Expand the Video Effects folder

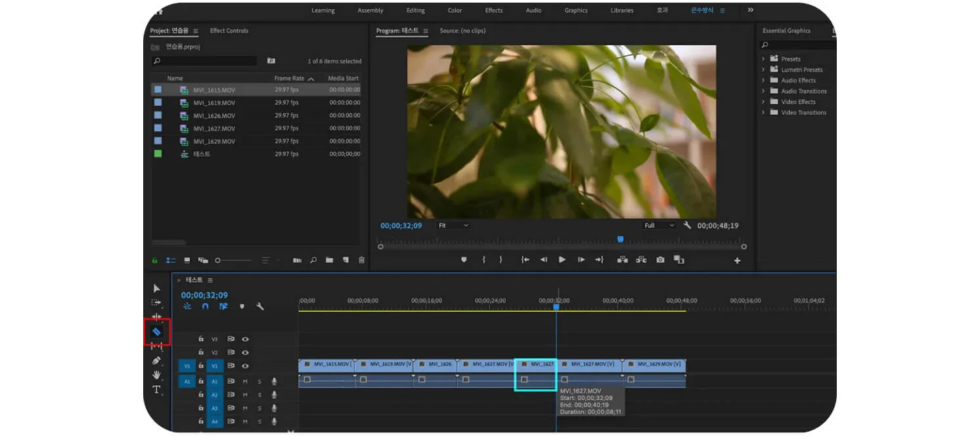763,102
